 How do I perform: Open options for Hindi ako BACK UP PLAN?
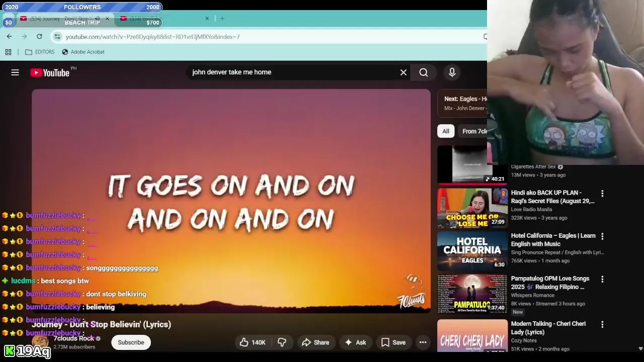pyautogui.click(x=602, y=193)
